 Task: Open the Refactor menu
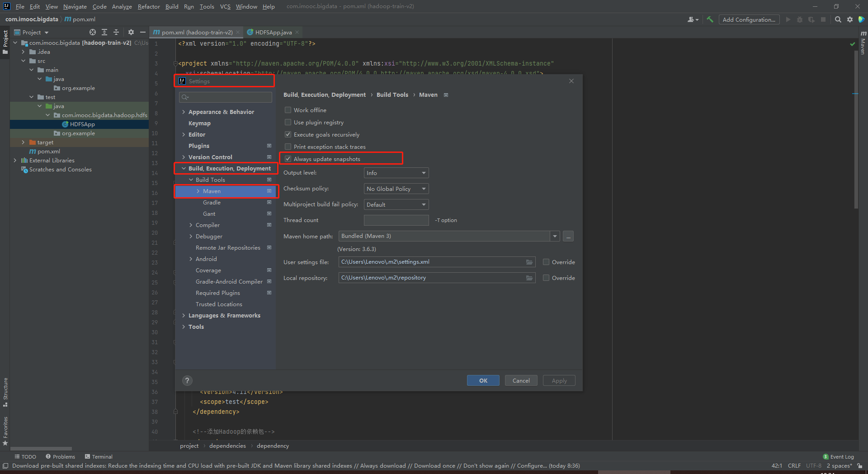pyautogui.click(x=149, y=6)
